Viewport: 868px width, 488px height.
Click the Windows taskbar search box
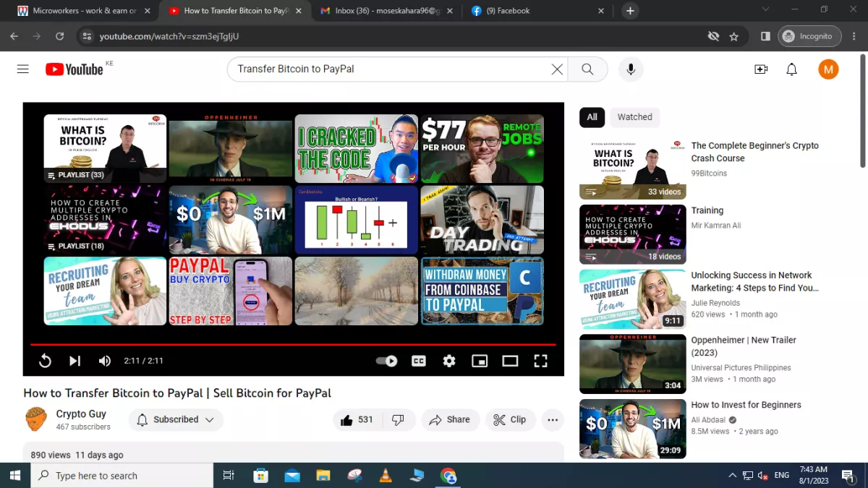(122, 476)
